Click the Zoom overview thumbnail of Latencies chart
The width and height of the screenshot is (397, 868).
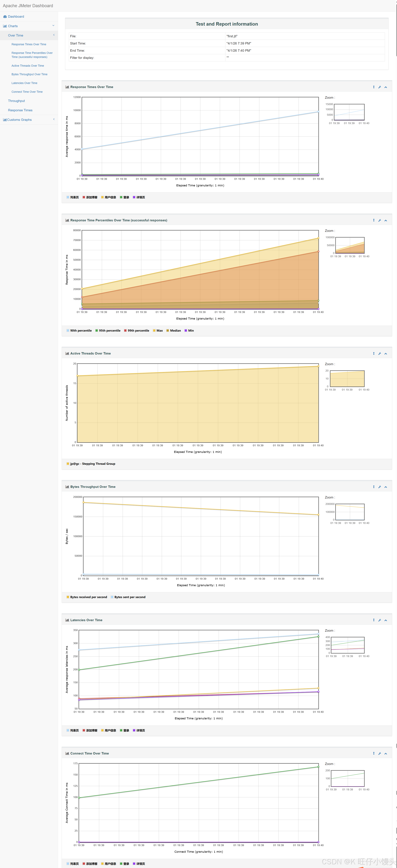point(348,645)
